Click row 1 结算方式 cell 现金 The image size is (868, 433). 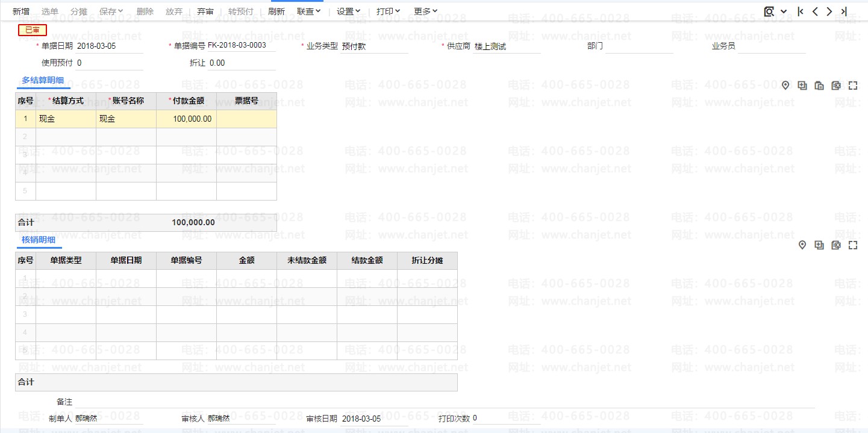(66, 119)
